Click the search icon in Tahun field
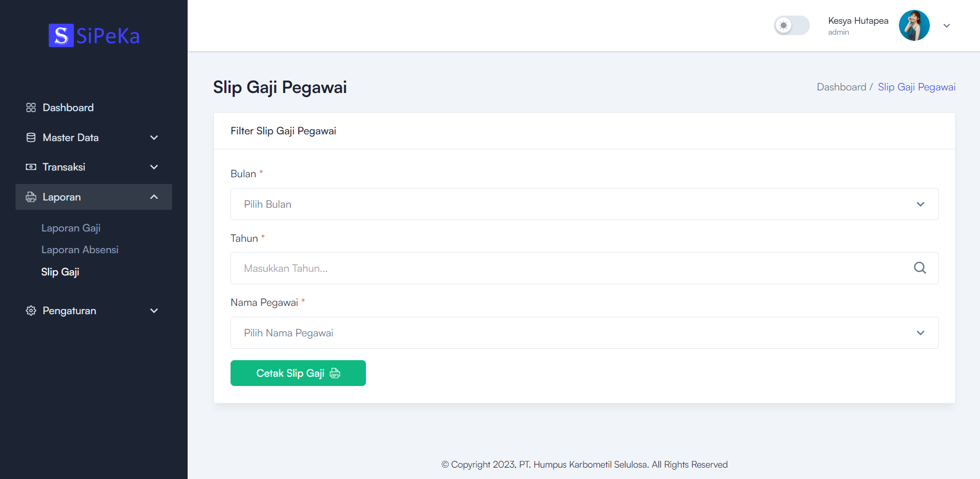Screen dimensions: 980x479 [x=920, y=268]
